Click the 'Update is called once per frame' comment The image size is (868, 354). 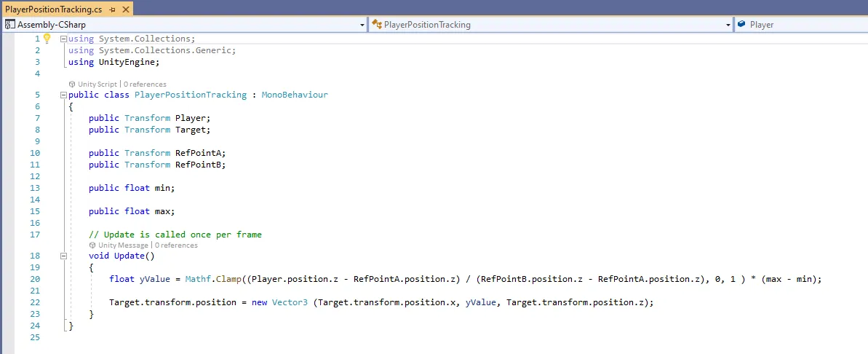175,235
